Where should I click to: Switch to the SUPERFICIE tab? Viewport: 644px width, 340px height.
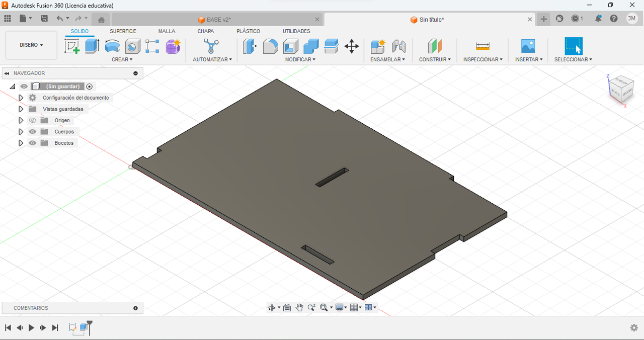coord(123,31)
